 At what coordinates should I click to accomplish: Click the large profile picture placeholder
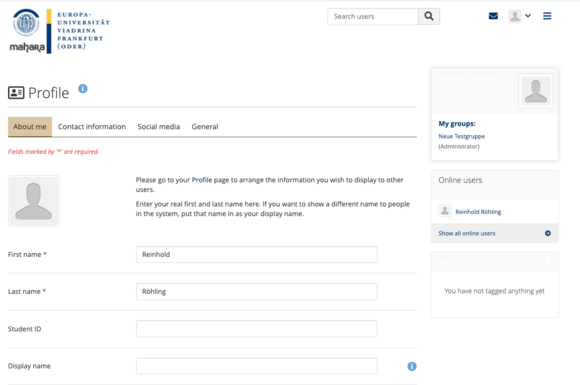pyautogui.click(x=34, y=201)
